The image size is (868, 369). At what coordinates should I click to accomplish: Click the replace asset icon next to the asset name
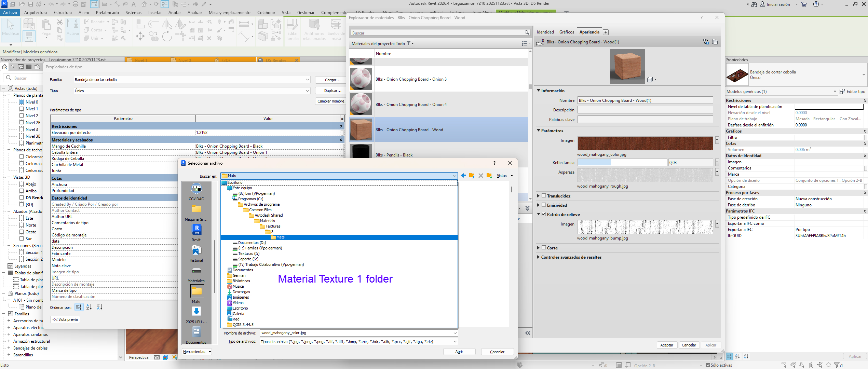(x=706, y=42)
